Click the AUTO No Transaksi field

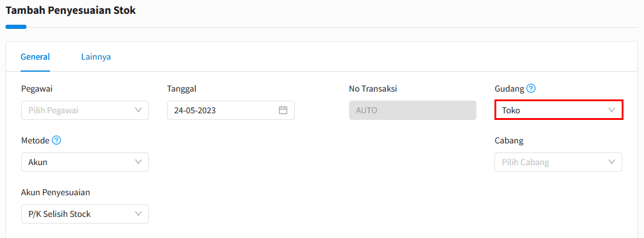point(412,110)
